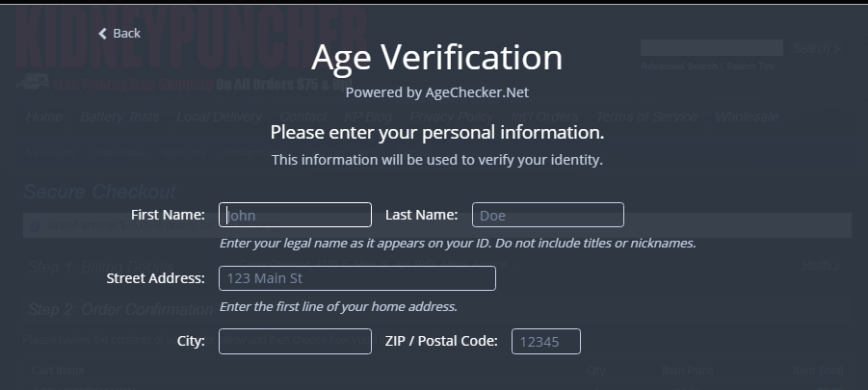868x390 pixels.
Task: Select the City input box
Action: (x=295, y=341)
